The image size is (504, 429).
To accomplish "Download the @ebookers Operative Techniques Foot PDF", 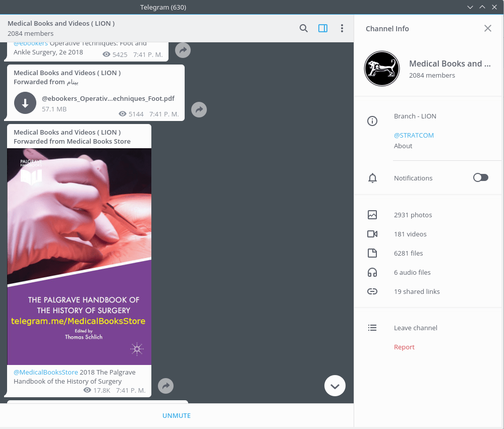I will pyautogui.click(x=25, y=103).
